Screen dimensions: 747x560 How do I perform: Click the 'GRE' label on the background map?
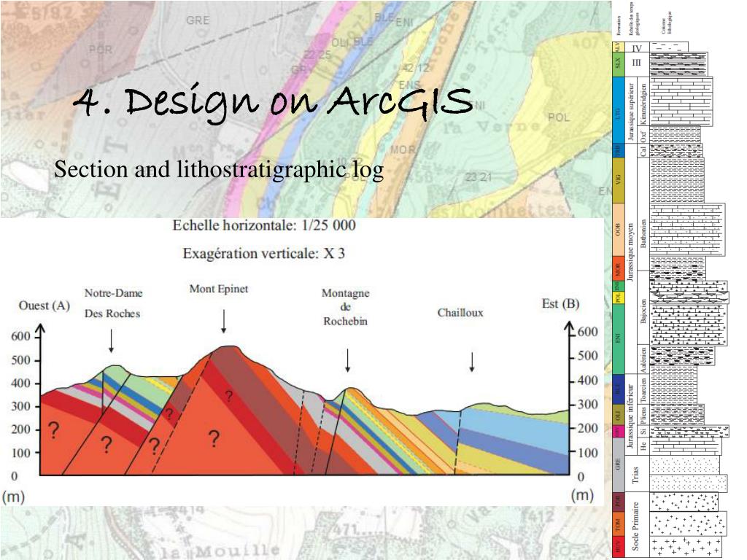(x=198, y=20)
